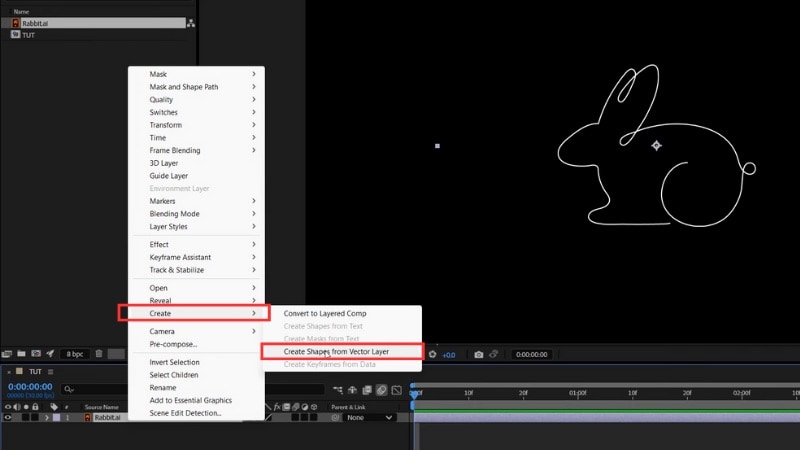Open the flowchart icon beside Rabbit.ai

191,23
